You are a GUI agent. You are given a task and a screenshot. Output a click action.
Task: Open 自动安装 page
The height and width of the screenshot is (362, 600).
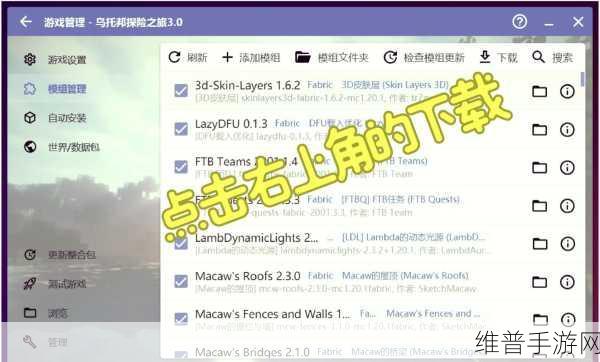point(55,118)
